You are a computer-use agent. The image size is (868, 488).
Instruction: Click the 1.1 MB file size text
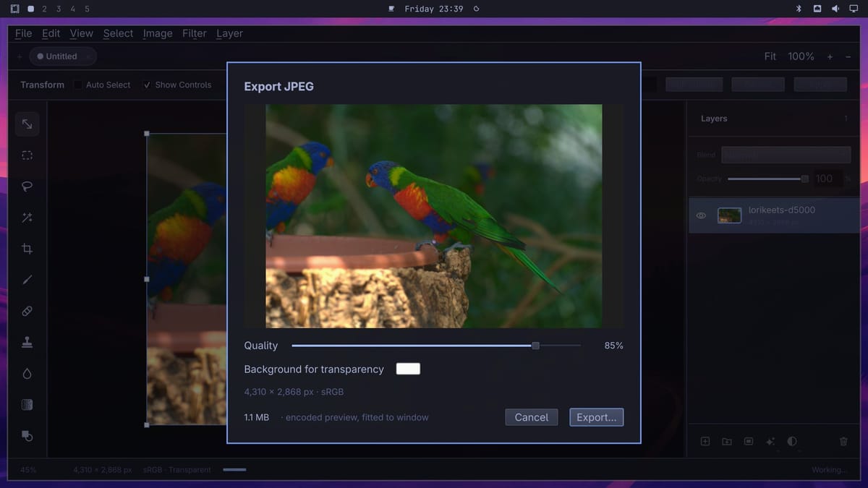pos(257,417)
